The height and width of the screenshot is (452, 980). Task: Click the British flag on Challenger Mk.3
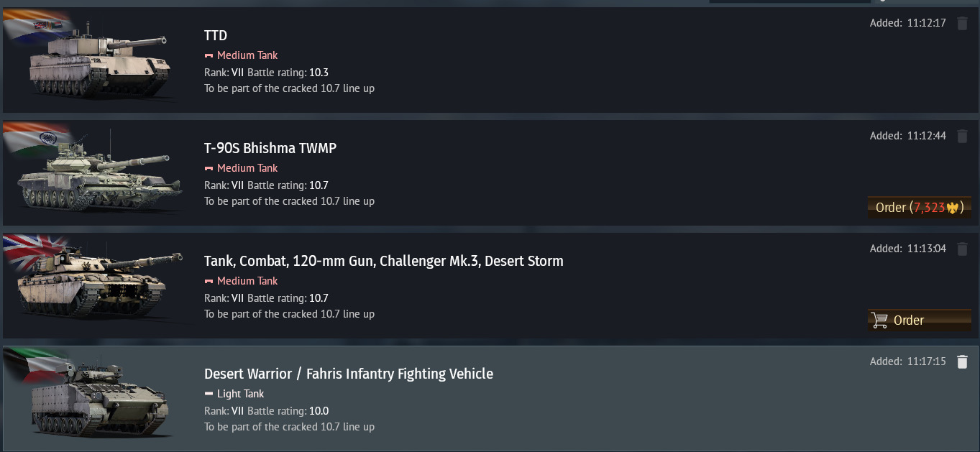pos(35,247)
